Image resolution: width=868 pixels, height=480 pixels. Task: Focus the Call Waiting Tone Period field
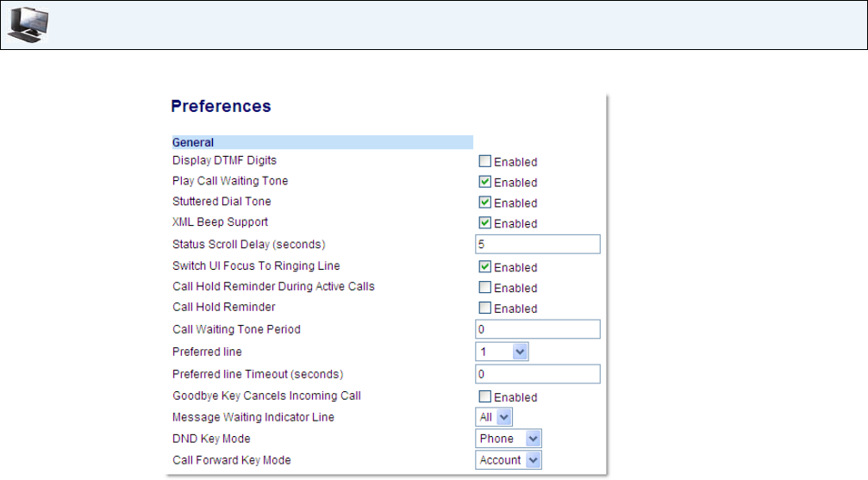[x=537, y=329]
